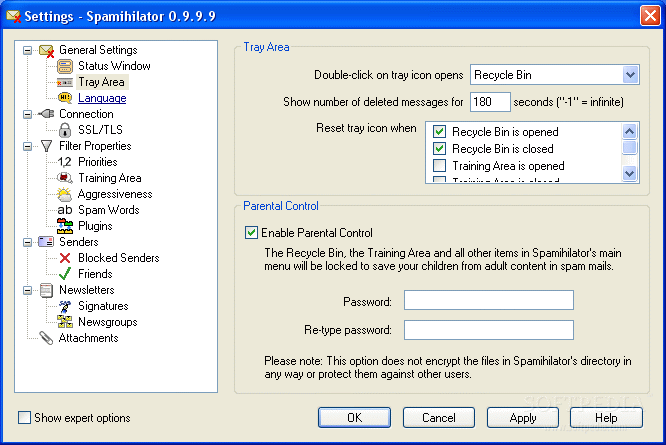The height and width of the screenshot is (445, 666).
Task: Click the Re-type password field
Action: (x=488, y=330)
